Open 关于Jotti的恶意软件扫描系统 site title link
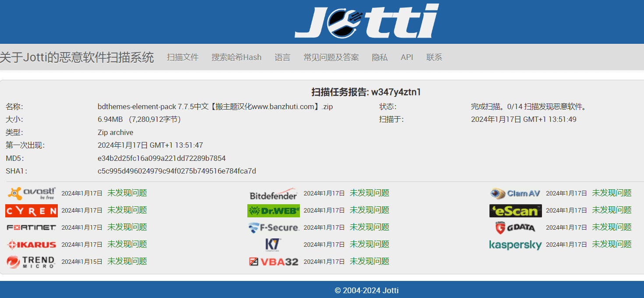The height and width of the screenshot is (298, 644). click(x=77, y=57)
